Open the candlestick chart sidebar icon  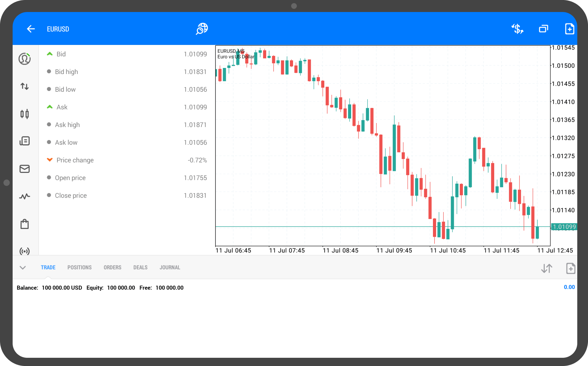tap(25, 114)
